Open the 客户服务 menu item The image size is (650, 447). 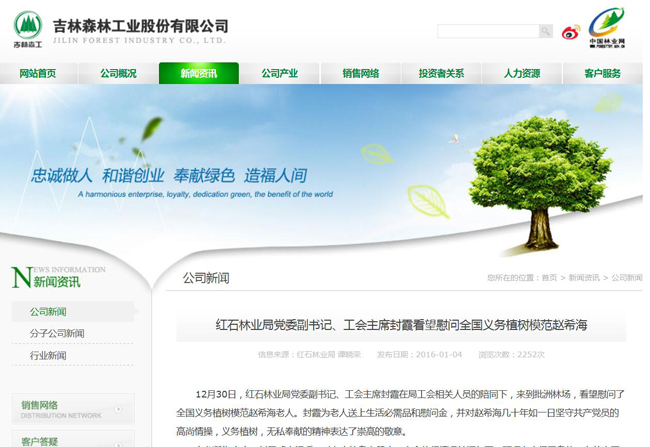[602, 74]
